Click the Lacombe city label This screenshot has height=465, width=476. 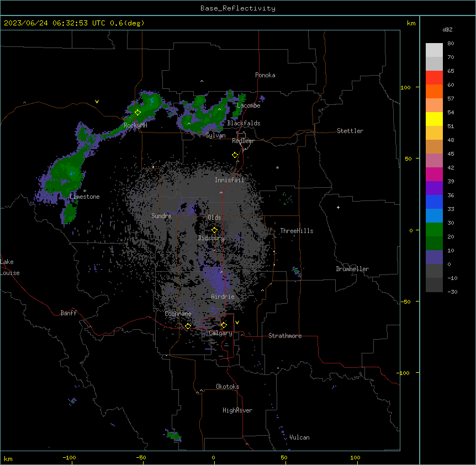(x=248, y=105)
